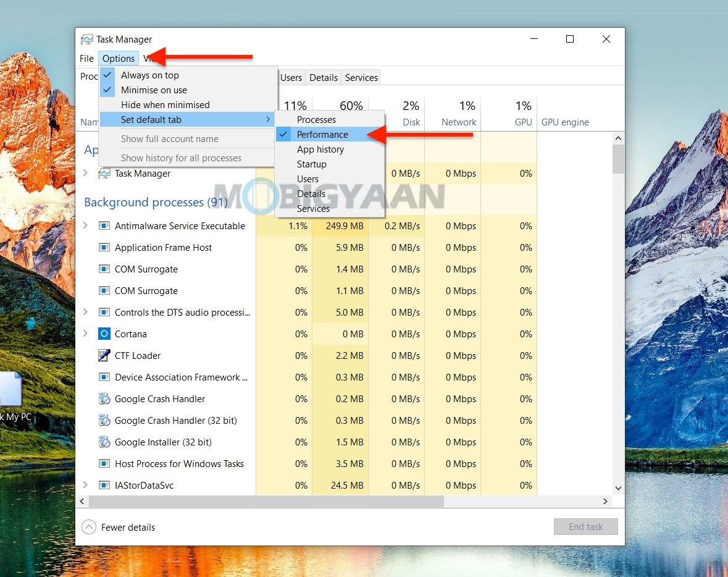
Task: Click the vertical scrollbar down arrow
Action: [x=618, y=487]
